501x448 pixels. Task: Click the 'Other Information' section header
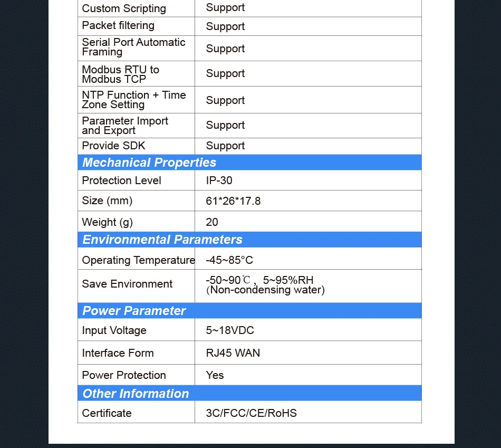249,393
